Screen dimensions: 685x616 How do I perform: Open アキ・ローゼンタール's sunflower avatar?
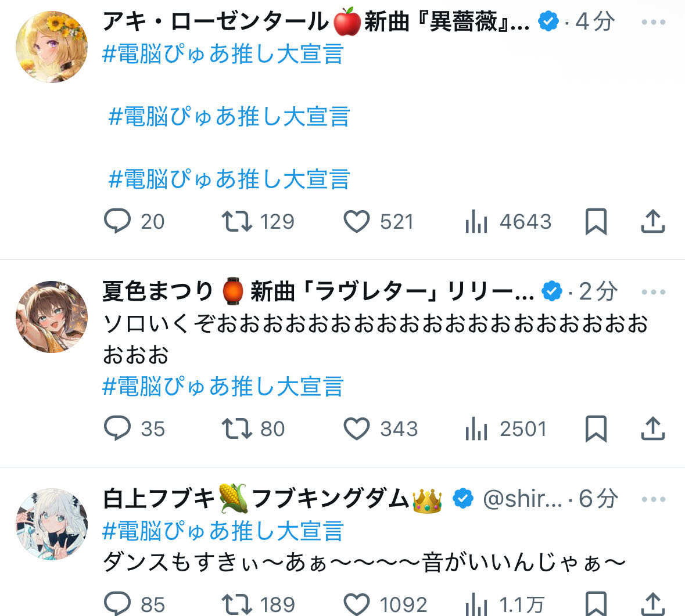coord(52,47)
